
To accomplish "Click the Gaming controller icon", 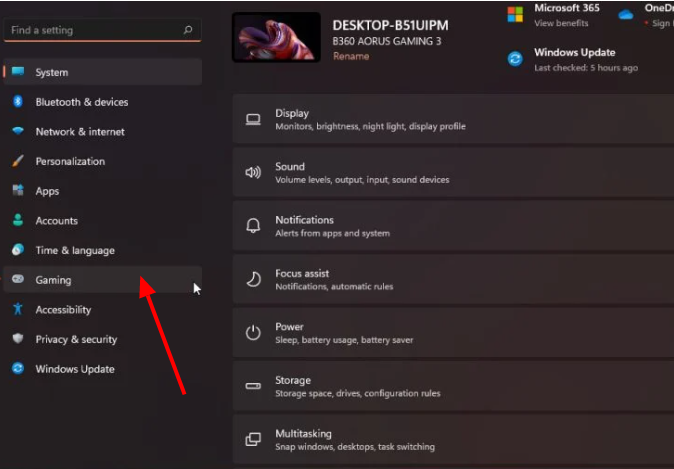I will 18,279.
